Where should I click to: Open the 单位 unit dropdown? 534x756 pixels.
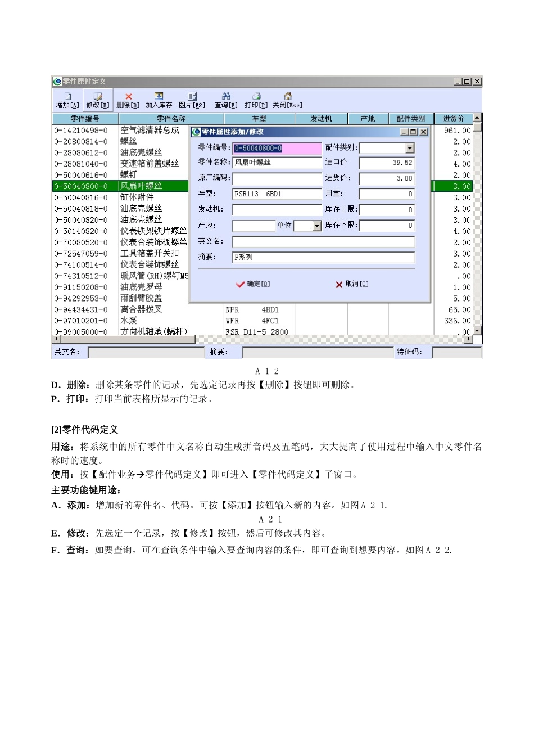point(316,226)
